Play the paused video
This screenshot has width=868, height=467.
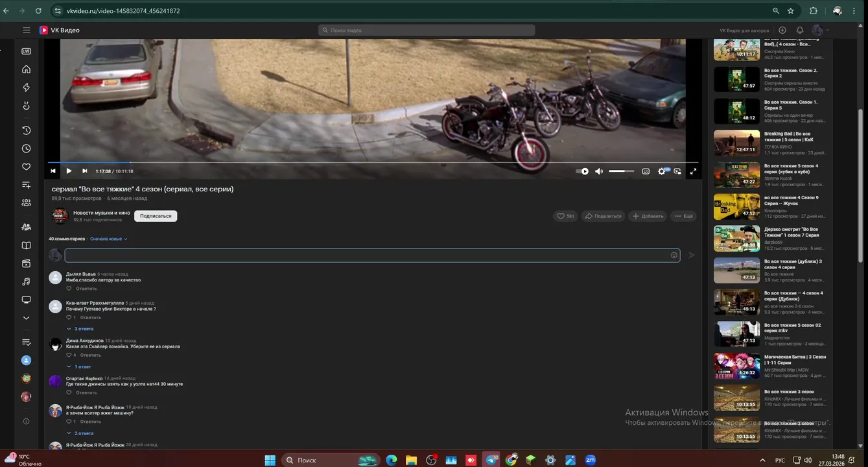pos(69,171)
